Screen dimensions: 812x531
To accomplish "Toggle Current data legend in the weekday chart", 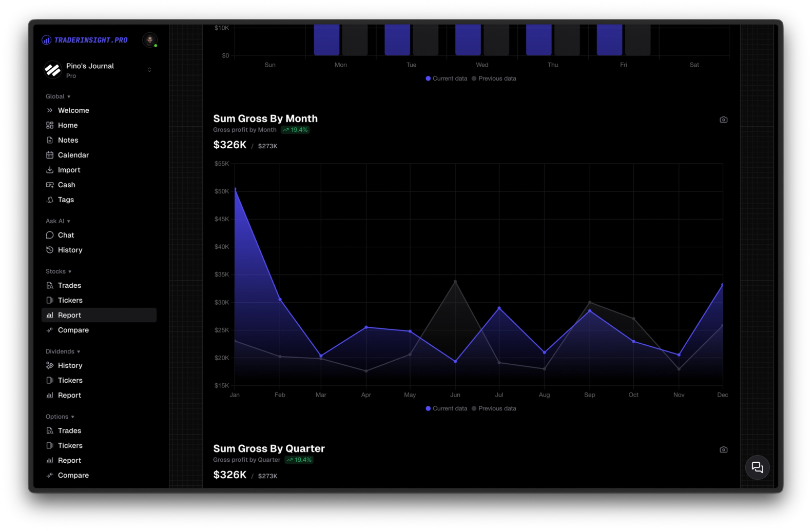I will point(447,78).
